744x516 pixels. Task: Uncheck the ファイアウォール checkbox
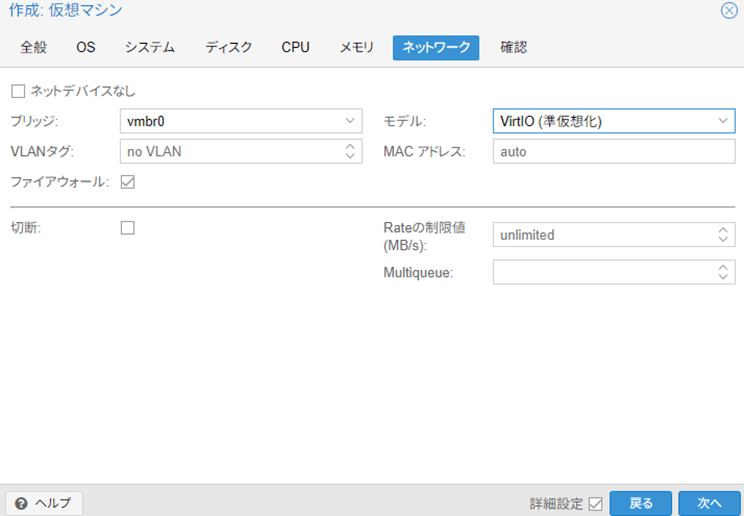[x=128, y=182]
